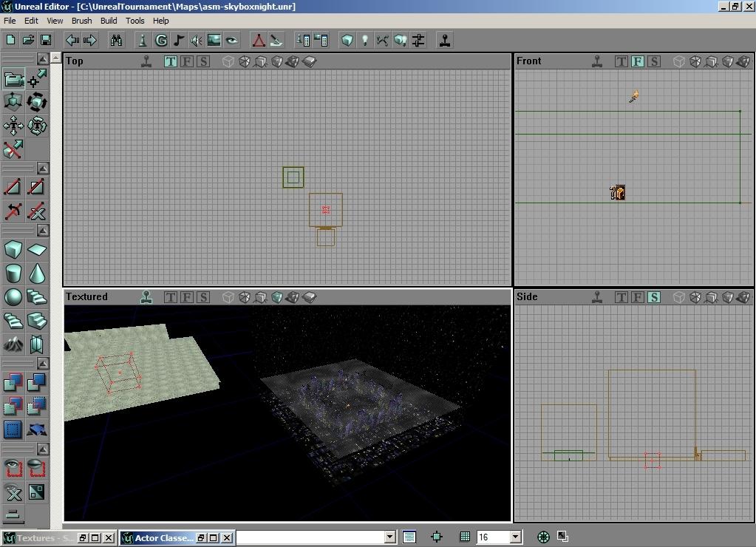Pick the Cone brush builder
This screenshot has height=547, width=756.
(37, 274)
